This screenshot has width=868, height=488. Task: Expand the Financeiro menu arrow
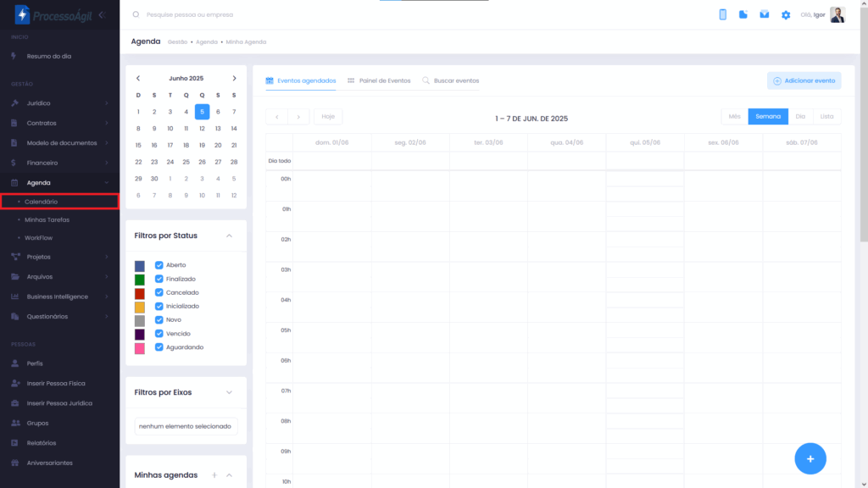(x=106, y=163)
